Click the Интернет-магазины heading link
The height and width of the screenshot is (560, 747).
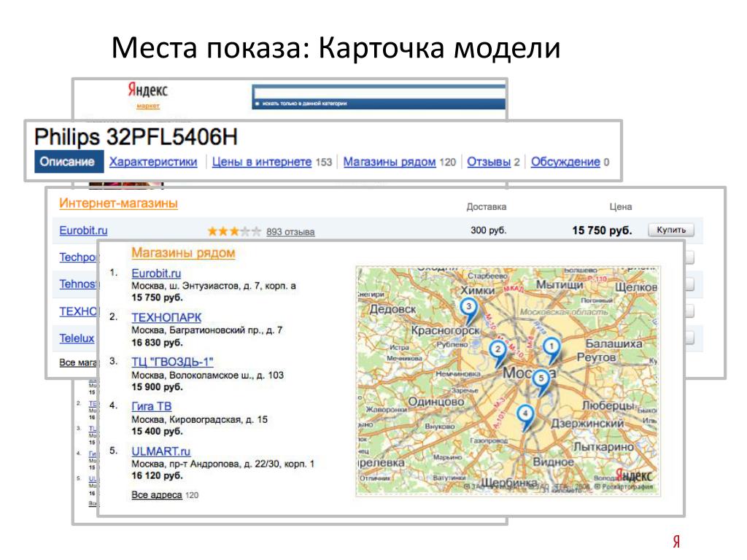coord(118,203)
